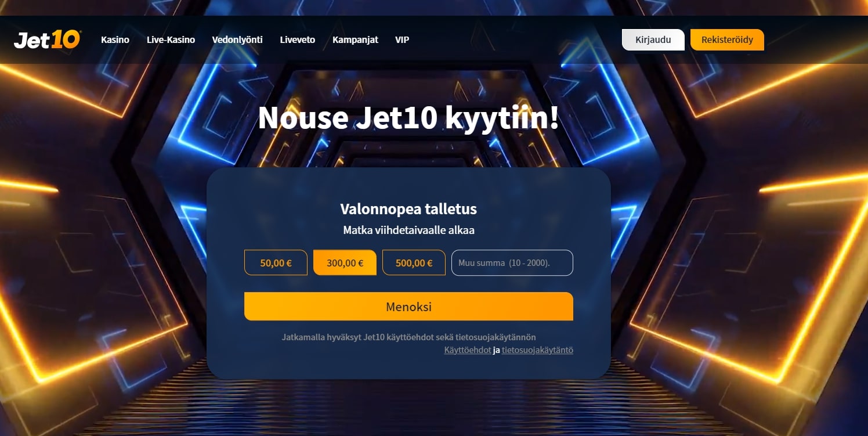Click the Rekisteröidy button

(727, 39)
